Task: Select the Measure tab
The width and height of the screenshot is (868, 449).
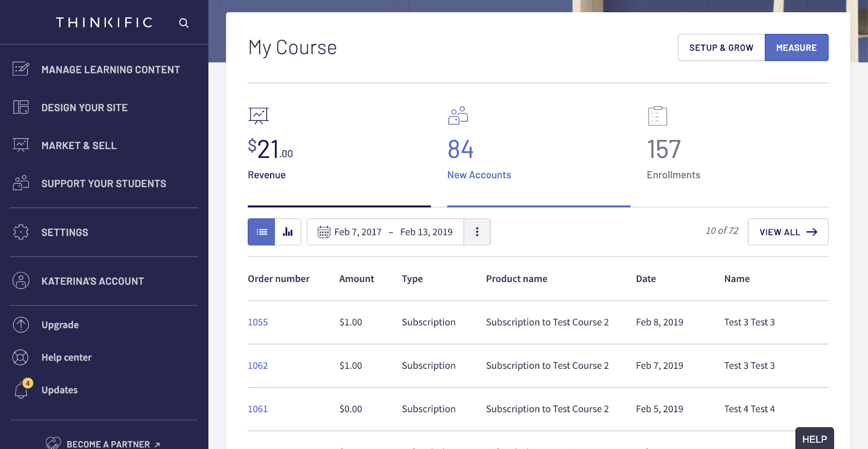Action: (x=796, y=47)
